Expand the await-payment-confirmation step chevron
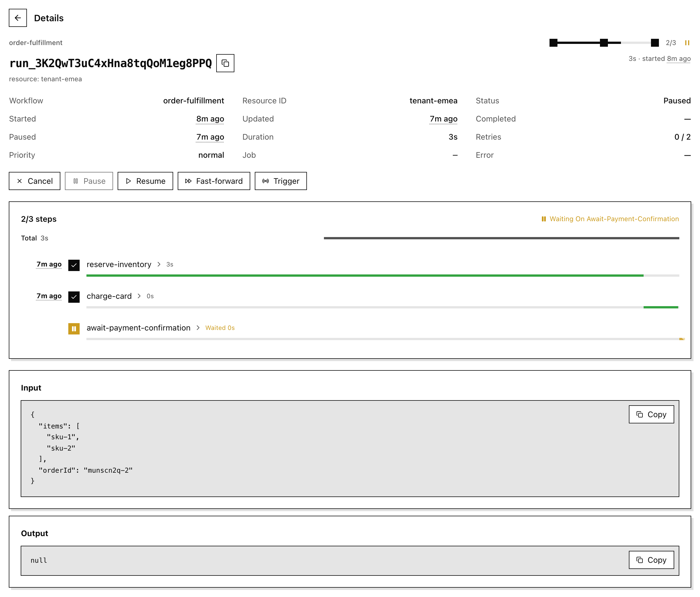This screenshot has width=700, height=597. [x=198, y=328]
